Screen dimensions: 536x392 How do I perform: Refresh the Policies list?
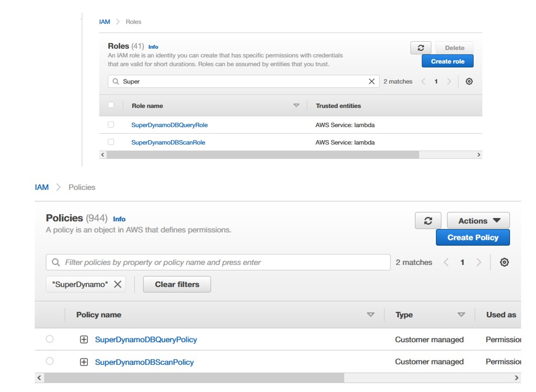coord(428,221)
